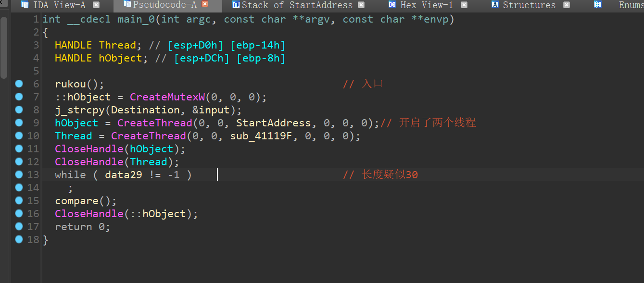Toggle breakpoint dot on line 15

pos(19,200)
